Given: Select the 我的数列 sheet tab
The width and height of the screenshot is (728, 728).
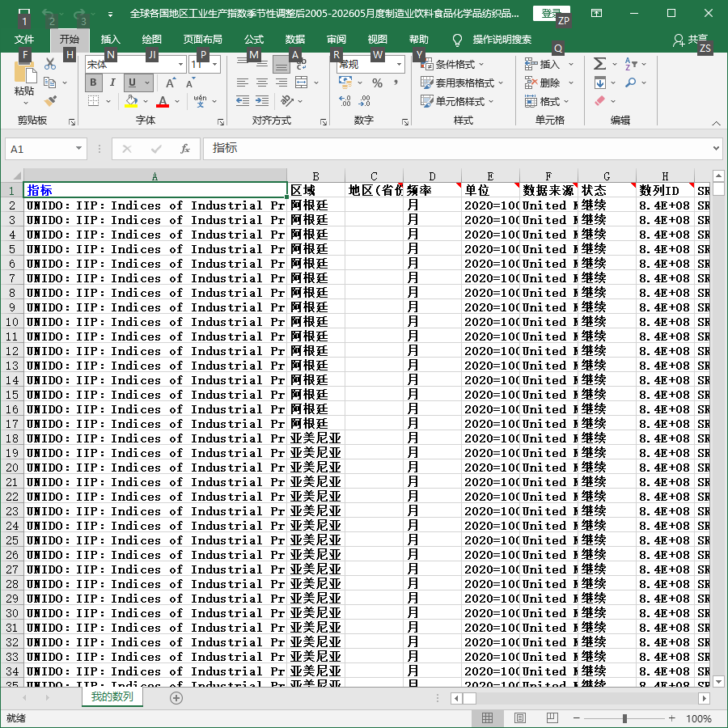Looking at the screenshot, I should click(x=112, y=697).
